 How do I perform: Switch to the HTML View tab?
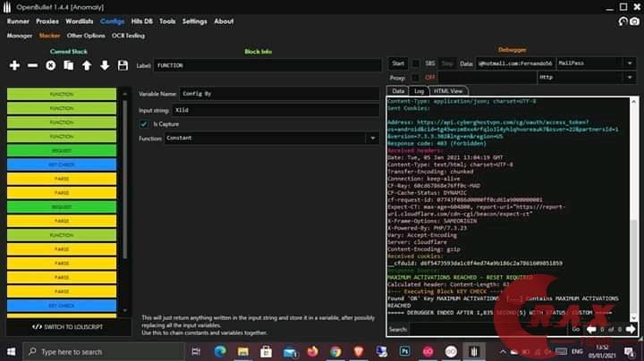click(x=448, y=91)
